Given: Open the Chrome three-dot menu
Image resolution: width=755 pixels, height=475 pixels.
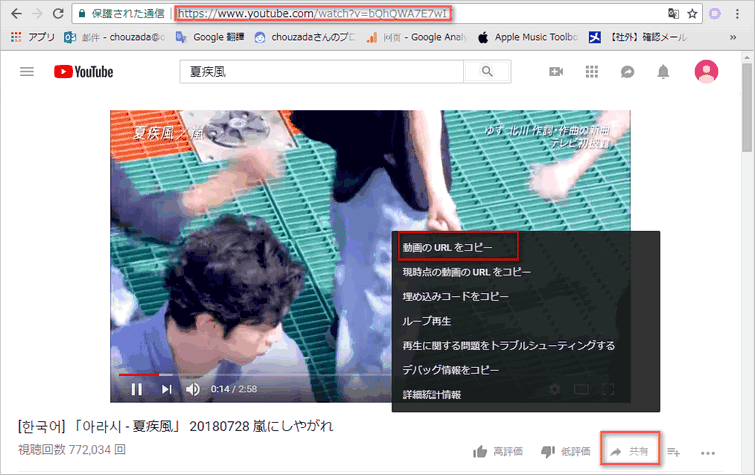Looking at the screenshot, I should pos(737,13).
